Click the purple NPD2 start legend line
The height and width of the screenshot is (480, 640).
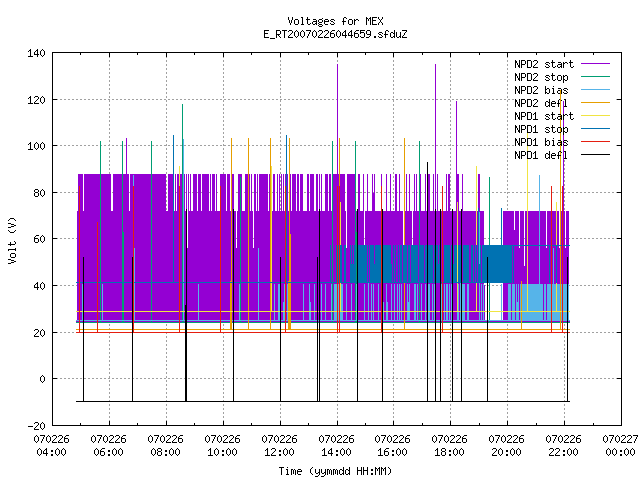click(595, 64)
